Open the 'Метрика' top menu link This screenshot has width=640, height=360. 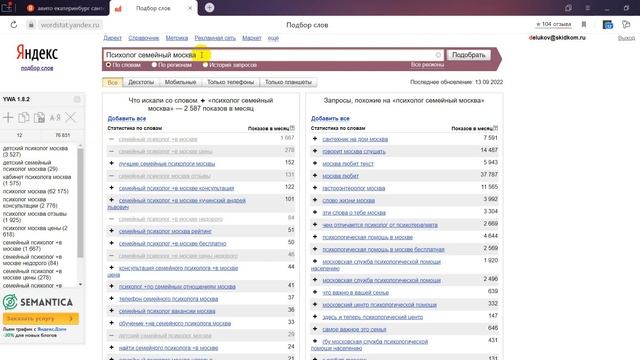[177, 38]
